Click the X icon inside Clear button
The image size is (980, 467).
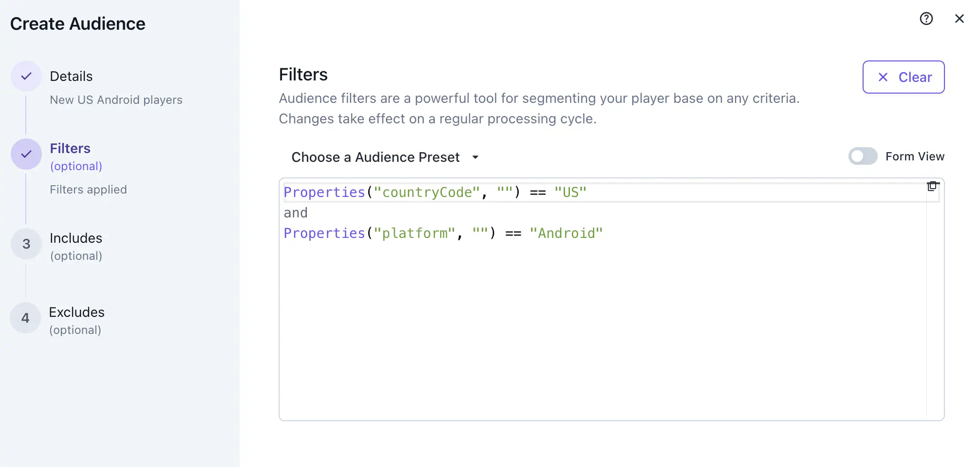[882, 77]
